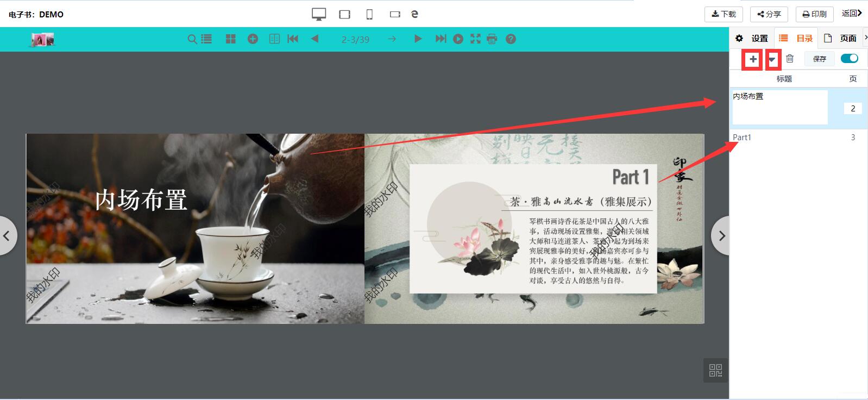
Task: Switch to the 设置 tab
Action: tap(752, 39)
